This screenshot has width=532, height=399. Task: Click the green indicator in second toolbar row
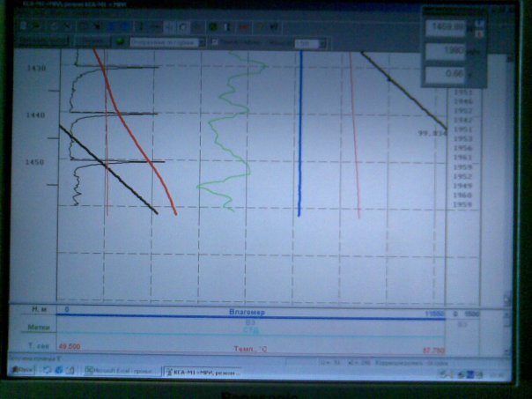pyautogui.click(x=119, y=41)
